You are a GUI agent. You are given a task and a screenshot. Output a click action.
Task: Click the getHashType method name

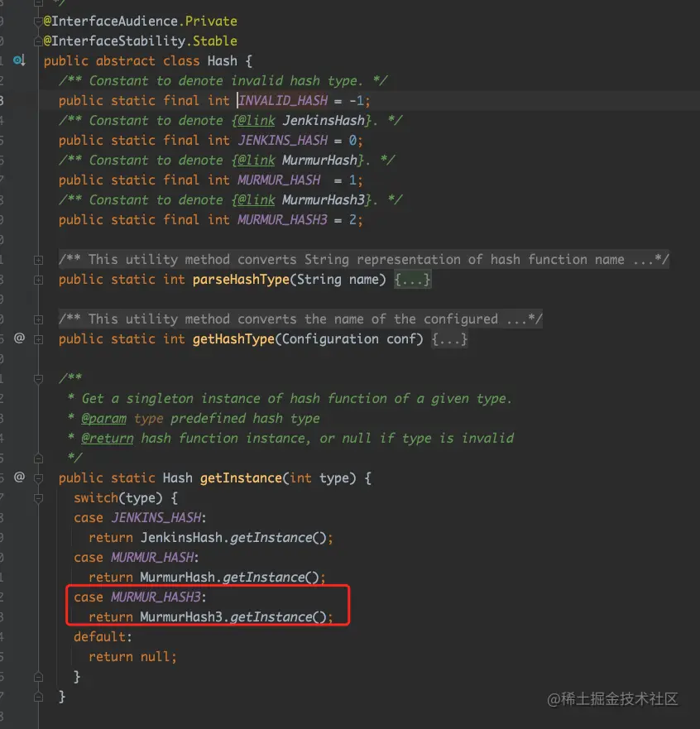pos(233,339)
